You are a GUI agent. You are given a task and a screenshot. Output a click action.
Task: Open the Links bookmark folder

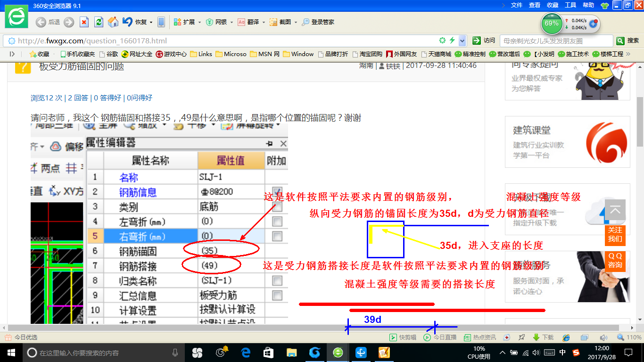201,54
